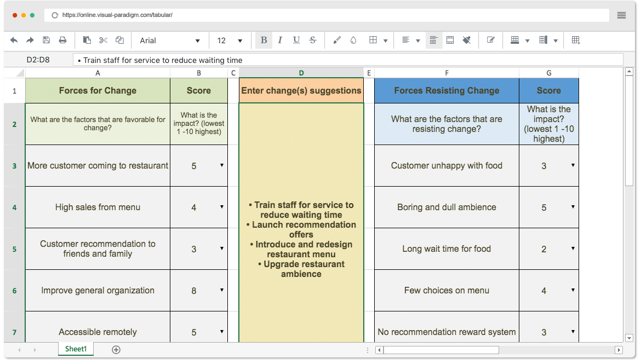Open score dropdown for Few choices on menu
Screen dimensions: 641x364
[573, 290]
